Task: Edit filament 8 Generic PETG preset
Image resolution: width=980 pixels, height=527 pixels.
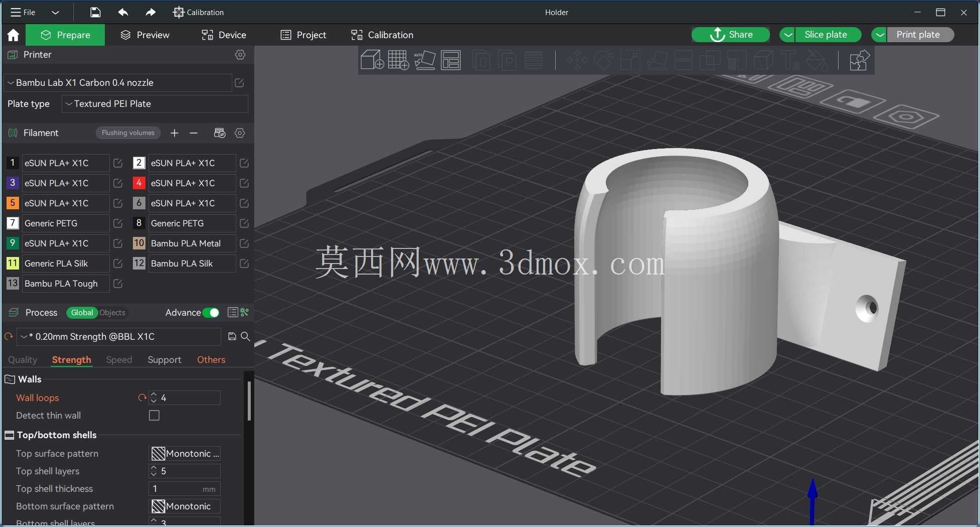Action: [x=244, y=223]
